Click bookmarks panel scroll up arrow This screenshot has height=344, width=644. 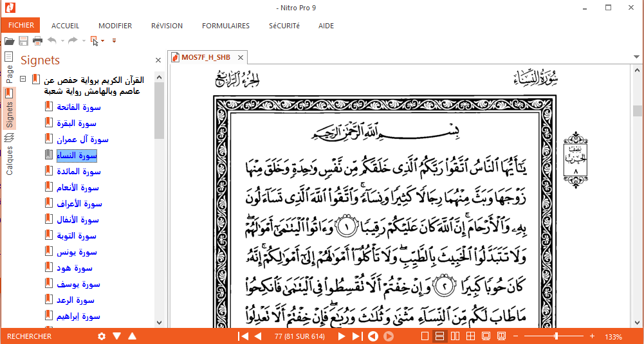pos(160,77)
